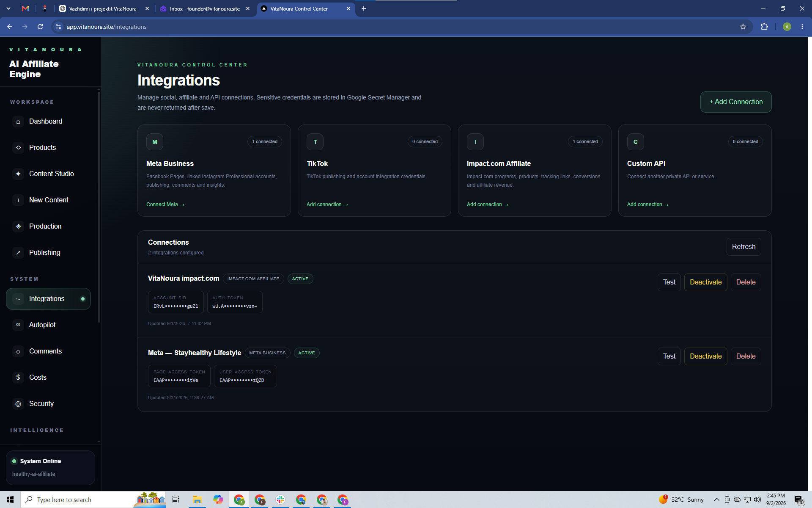Open Slack from the taskbar

pyautogui.click(x=280, y=500)
